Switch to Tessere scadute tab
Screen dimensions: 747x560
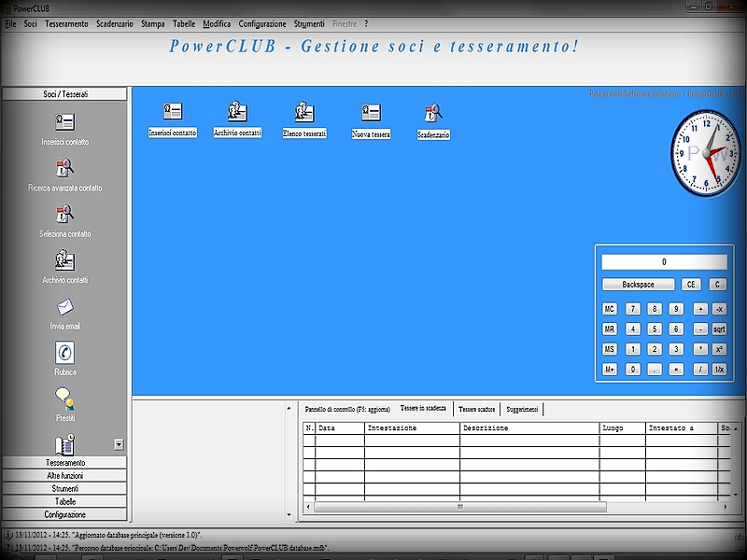476,409
